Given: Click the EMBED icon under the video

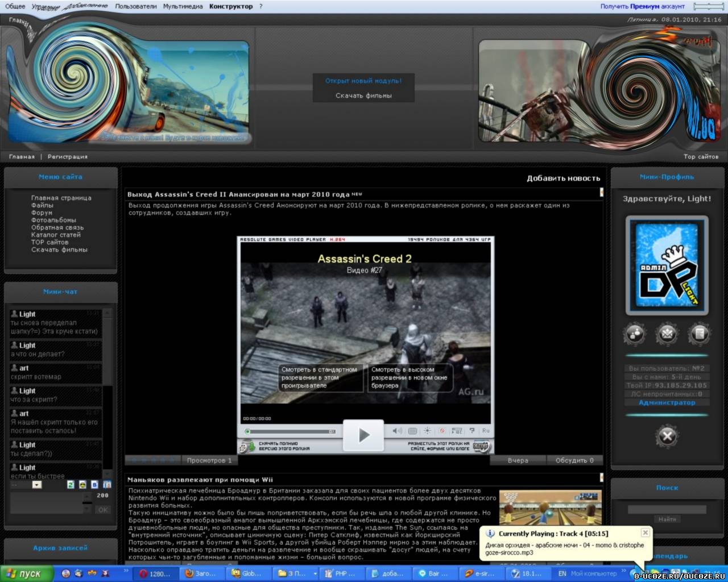Looking at the screenshot, I should (481, 447).
